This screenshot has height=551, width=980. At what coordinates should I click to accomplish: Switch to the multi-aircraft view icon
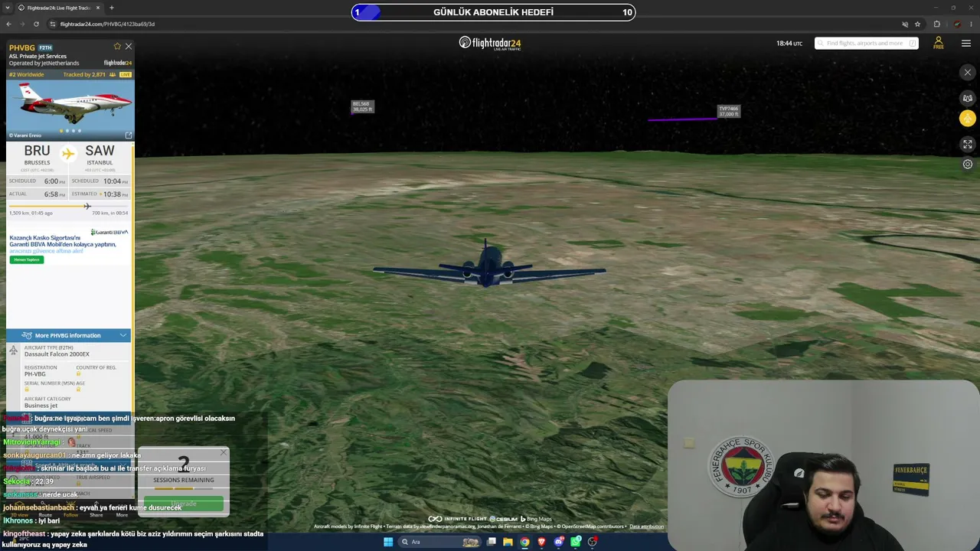coord(968,98)
